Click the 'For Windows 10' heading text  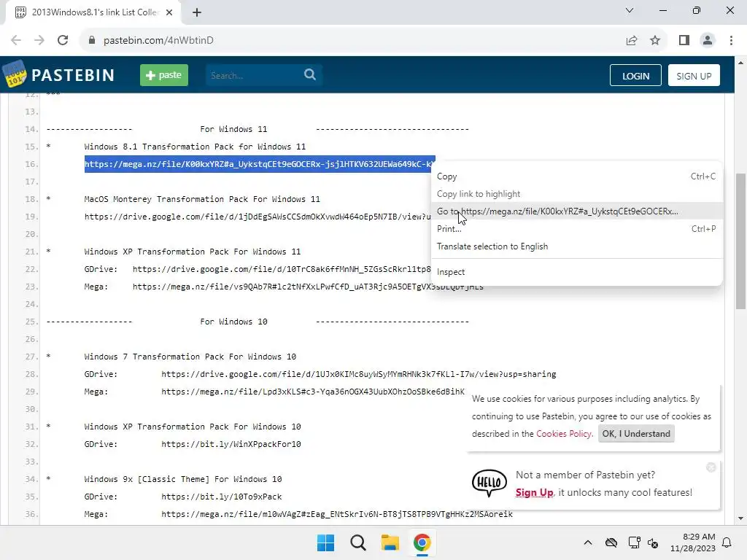pyautogui.click(x=233, y=322)
